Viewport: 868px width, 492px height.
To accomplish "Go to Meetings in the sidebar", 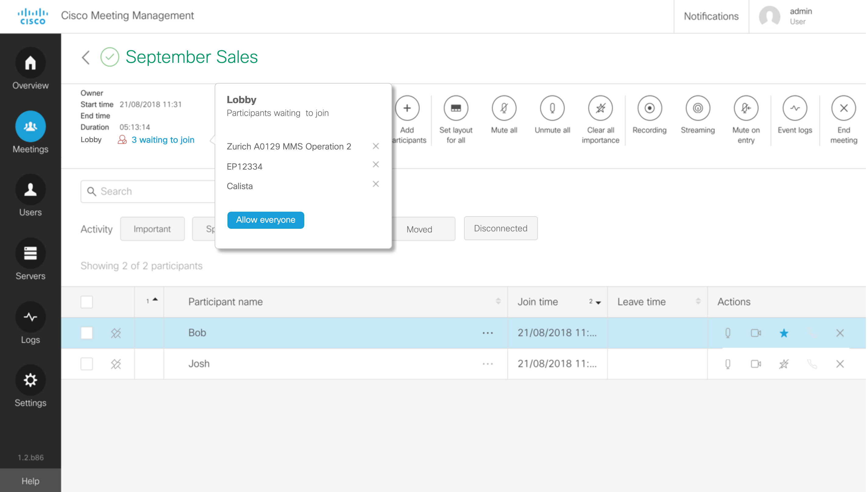I will pyautogui.click(x=30, y=132).
